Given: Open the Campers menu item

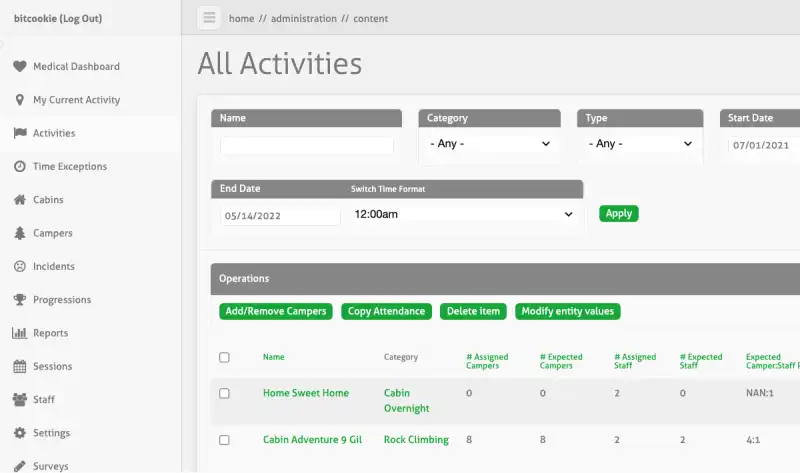Looking at the screenshot, I should 53,233.
